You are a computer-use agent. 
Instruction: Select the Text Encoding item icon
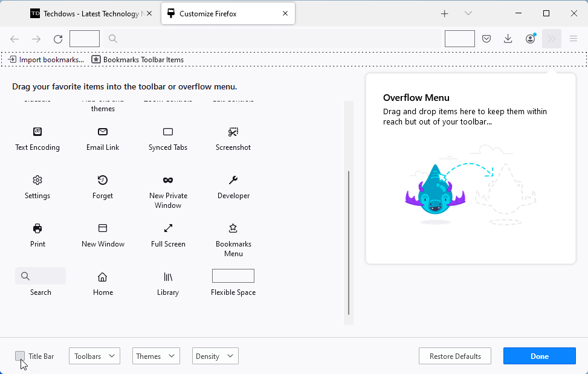[37, 132]
